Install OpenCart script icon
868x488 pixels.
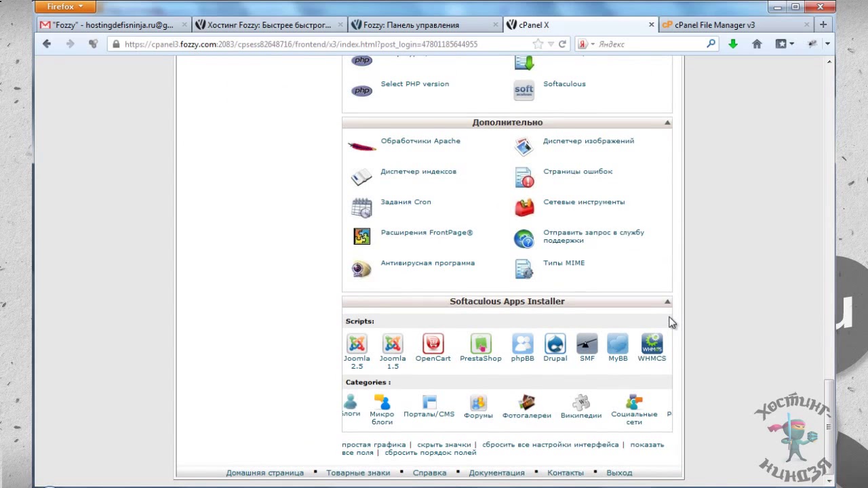click(433, 344)
